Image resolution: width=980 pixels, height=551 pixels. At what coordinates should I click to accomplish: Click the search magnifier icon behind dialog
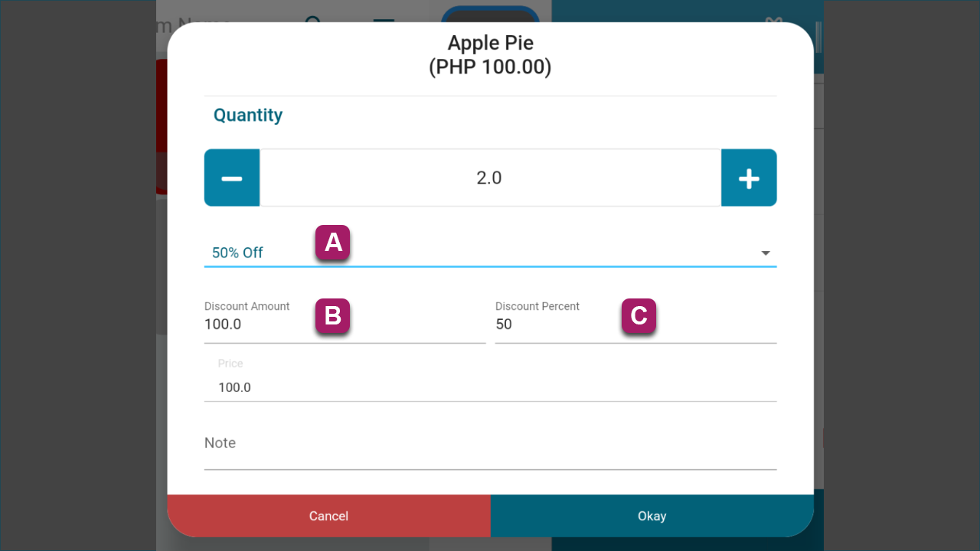pos(312,21)
